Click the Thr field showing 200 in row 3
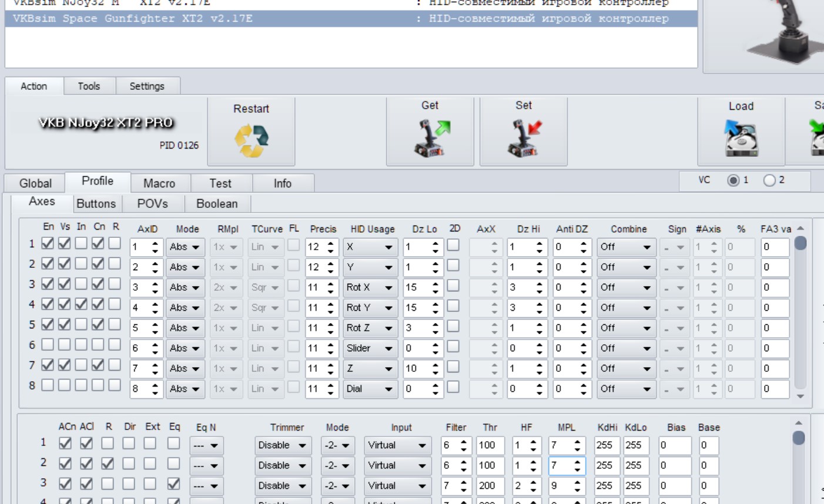 [490, 486]
